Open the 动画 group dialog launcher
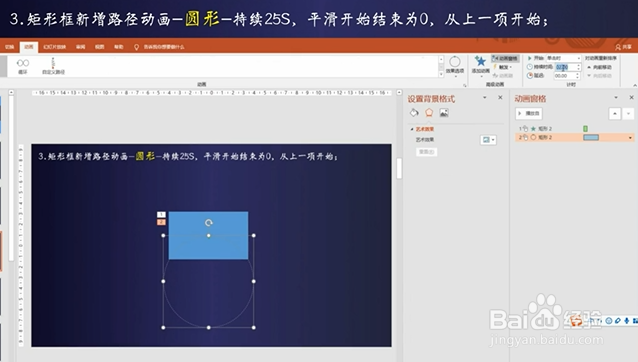 (x=465, y=85)
